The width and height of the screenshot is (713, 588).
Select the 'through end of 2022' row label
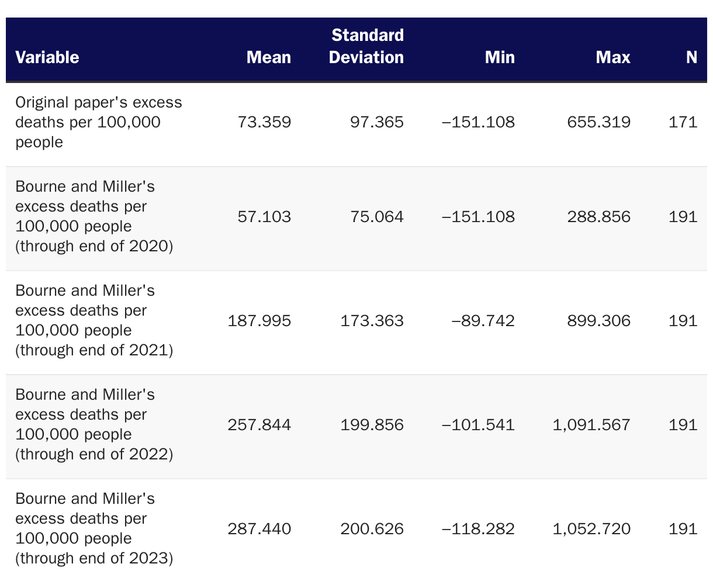click(x=94, y=424)
